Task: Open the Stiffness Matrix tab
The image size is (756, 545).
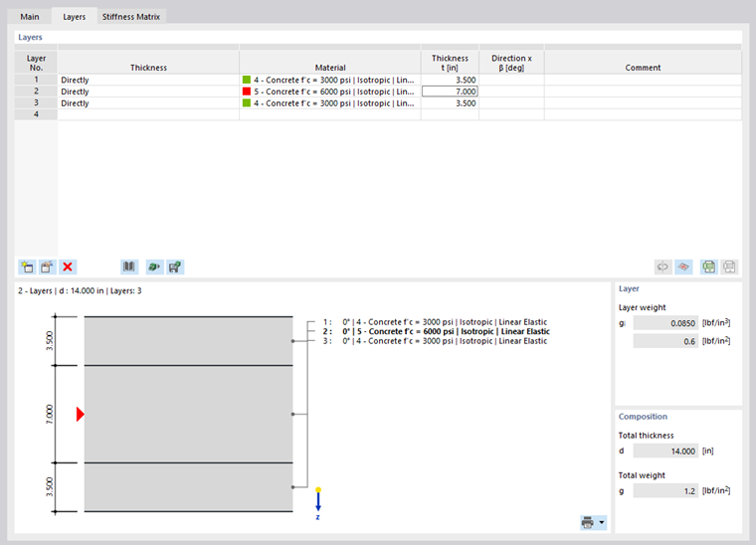Action: click(x=131, y=16)
